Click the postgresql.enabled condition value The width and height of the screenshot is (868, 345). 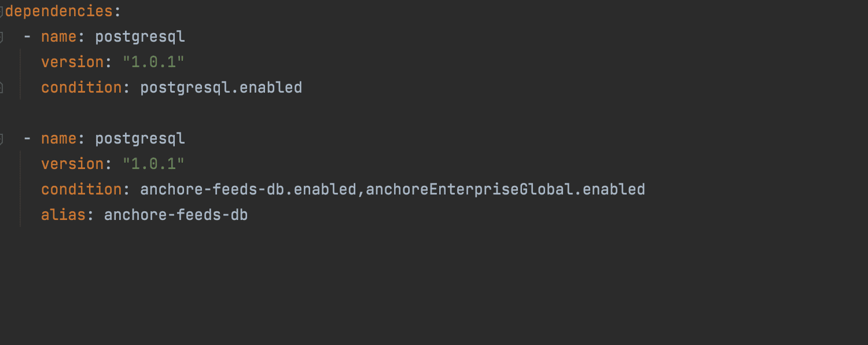coord(221,87)
